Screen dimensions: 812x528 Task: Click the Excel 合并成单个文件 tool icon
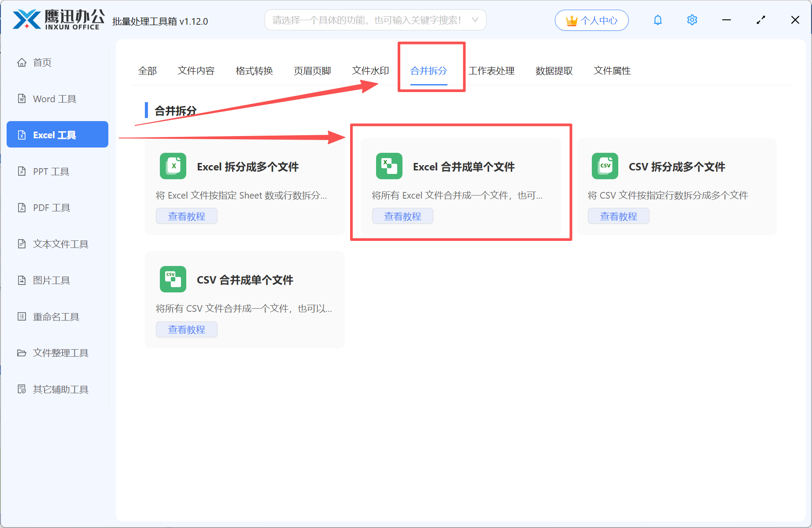coord(389,166)
